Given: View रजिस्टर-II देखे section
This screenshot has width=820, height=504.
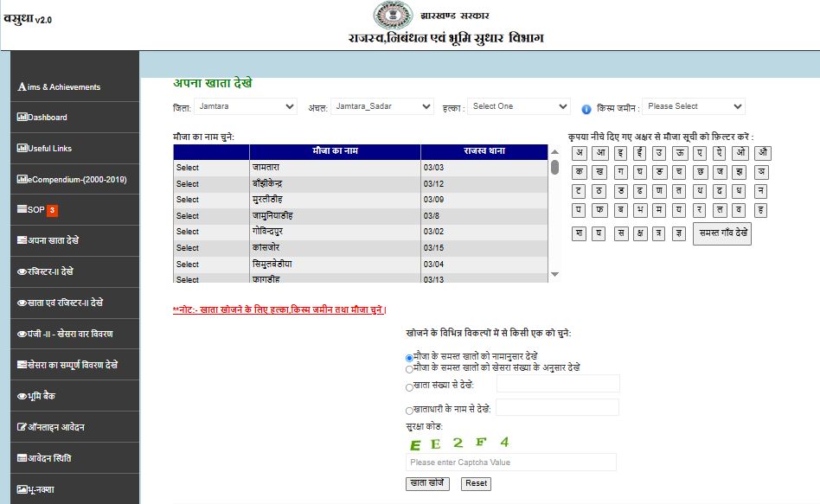Looking at the screenshot, I should (x=48, y=271).
